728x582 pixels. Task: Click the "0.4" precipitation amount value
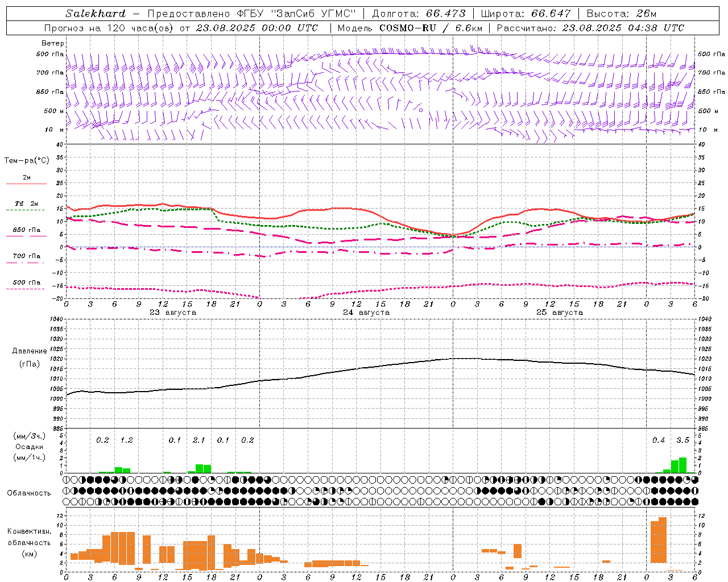point(659,440)
